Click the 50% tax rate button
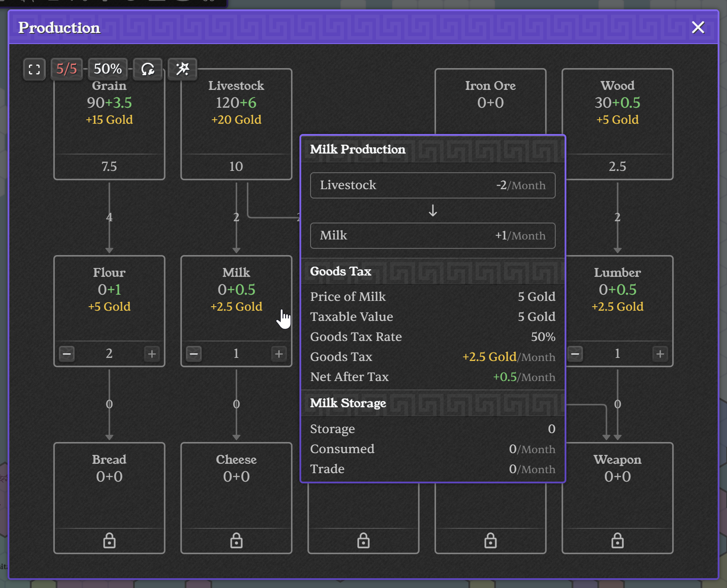Screen dimensions: 727x588 pyautogui.click(x=108, y=69)
